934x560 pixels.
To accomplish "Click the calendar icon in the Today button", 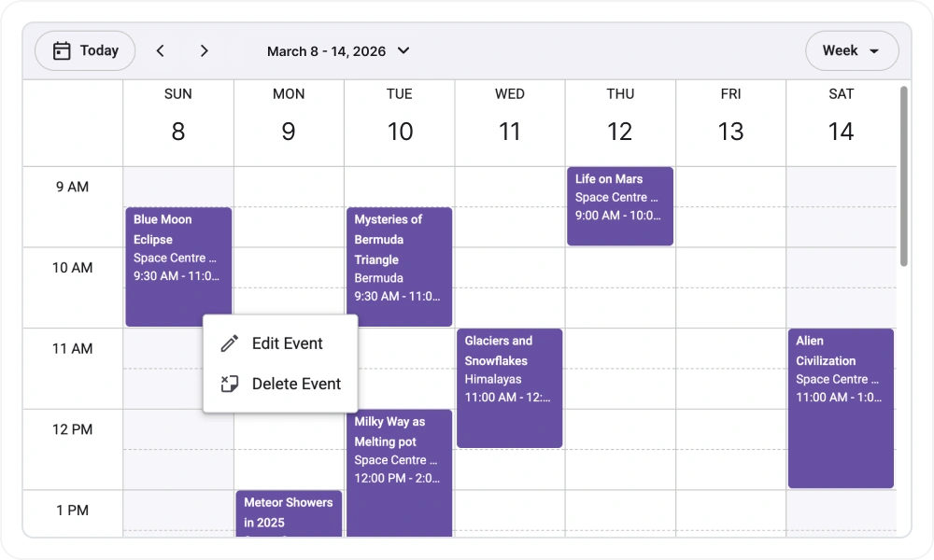I will tap(63, 50).
